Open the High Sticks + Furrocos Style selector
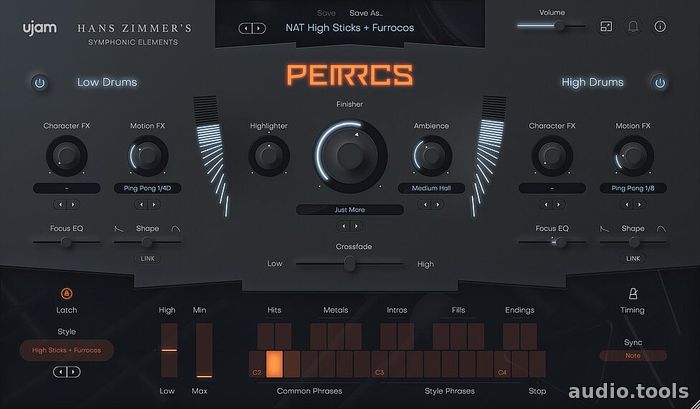This screenshot has height=409, width=700. 67,350
